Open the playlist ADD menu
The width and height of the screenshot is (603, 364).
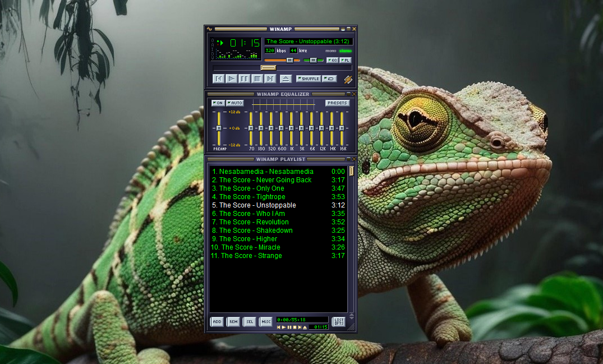tap(217, 322)
